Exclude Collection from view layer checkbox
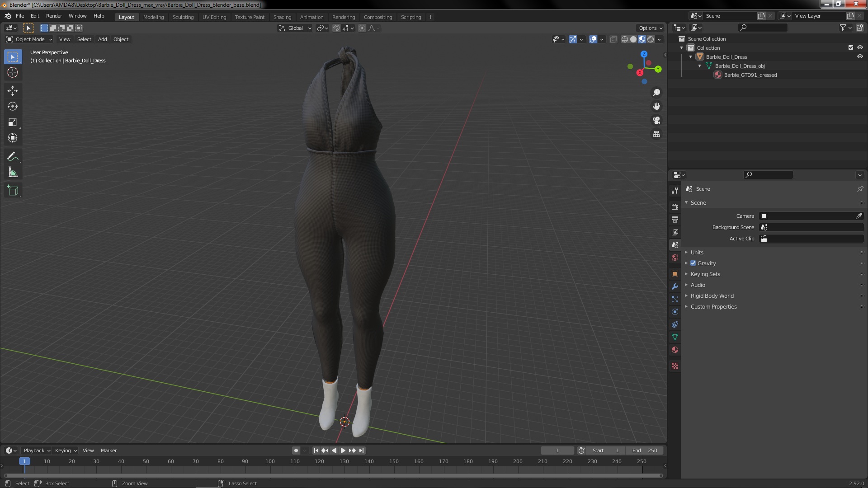868x488 pixels. coord(851,48)
